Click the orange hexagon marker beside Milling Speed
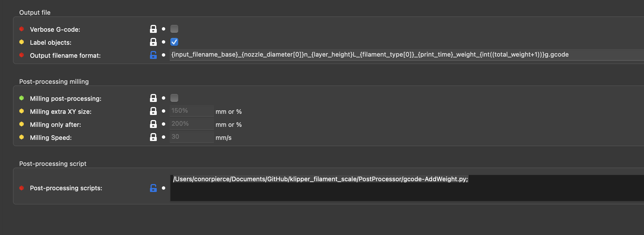Screen dimensions: 644x235 click(21, 137)
